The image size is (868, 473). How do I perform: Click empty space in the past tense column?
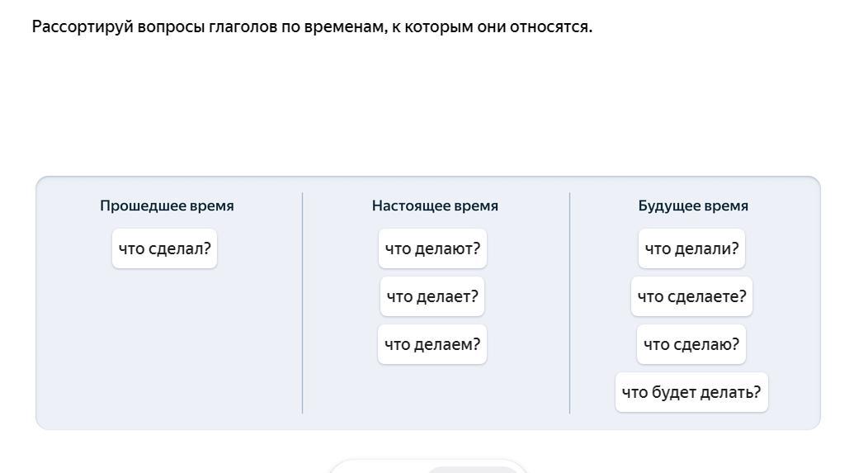tap(165, 347)
